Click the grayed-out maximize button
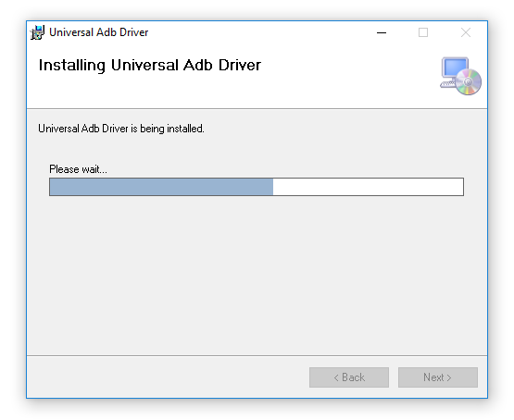 423,32
